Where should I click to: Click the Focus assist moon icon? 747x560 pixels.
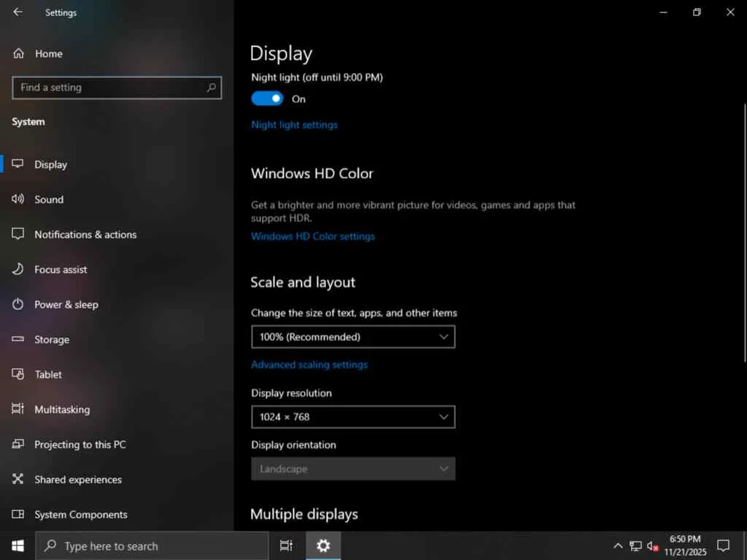pyautogui.click(x=18, y=269)
